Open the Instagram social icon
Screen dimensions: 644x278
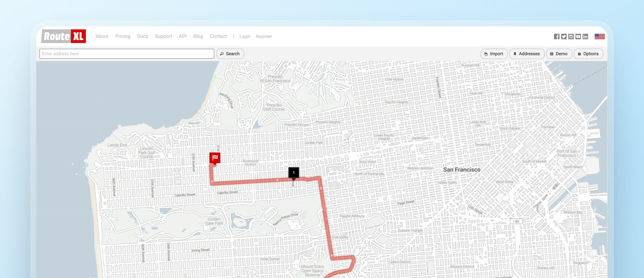click(x=571, y=37)
